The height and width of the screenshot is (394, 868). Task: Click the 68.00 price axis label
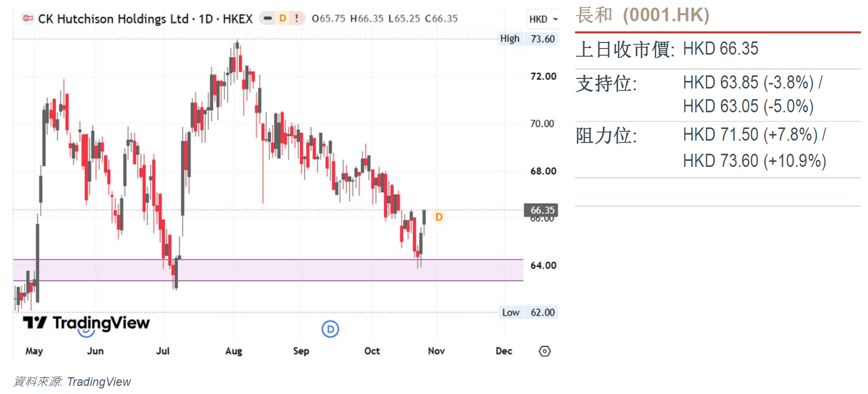[543, 171]
